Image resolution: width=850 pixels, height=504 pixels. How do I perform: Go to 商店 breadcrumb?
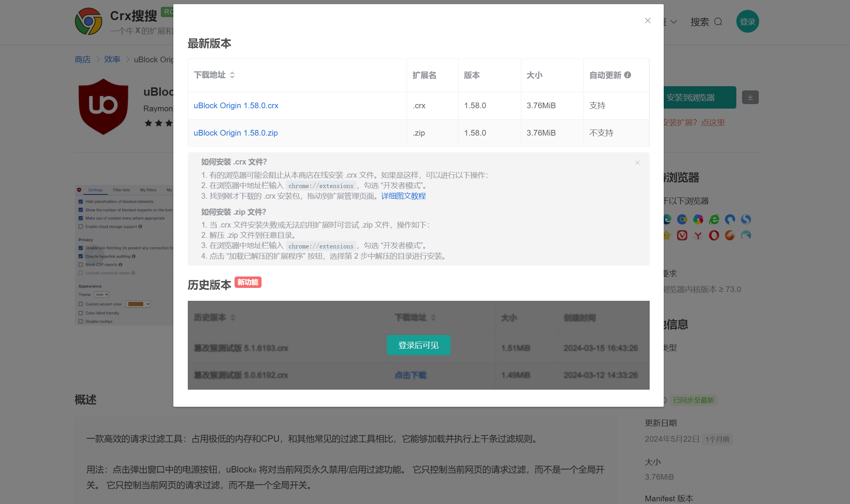tap(82, 60)
